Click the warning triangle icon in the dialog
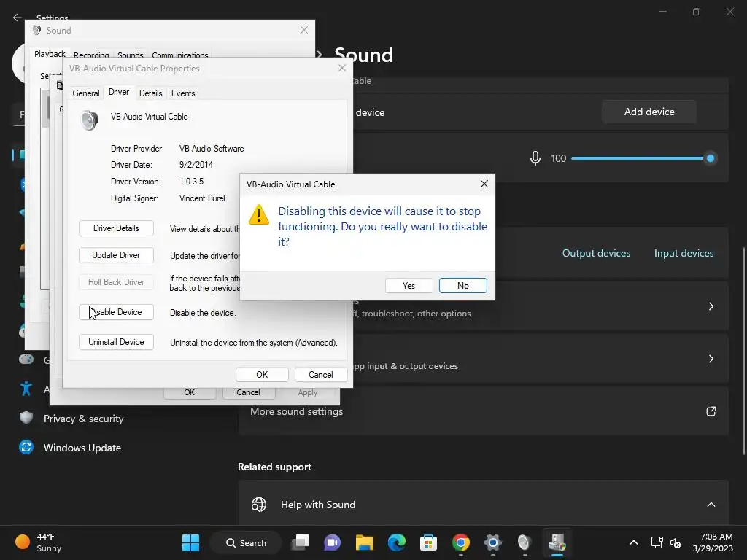The width and height of the screenshot is (747, 560). [259, 214]
